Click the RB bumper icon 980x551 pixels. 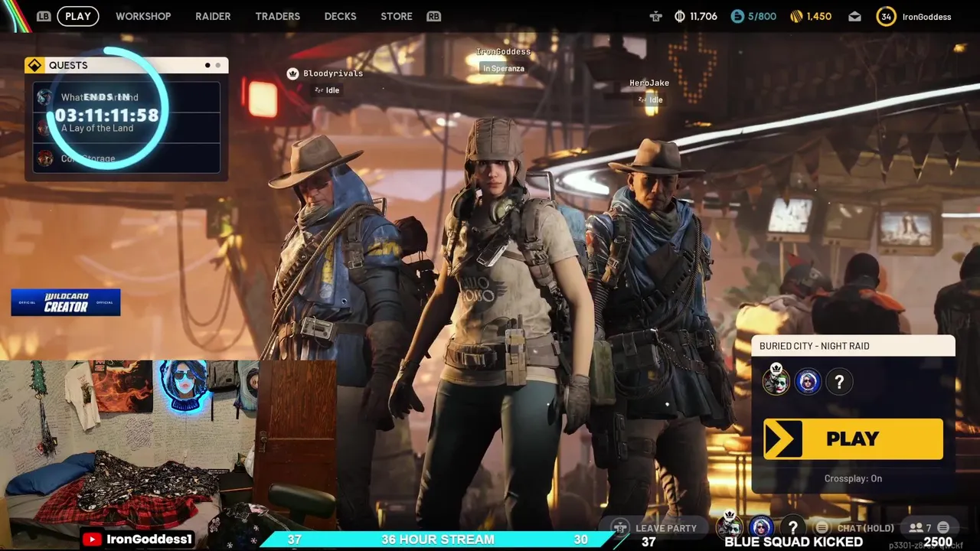pos(434,16)
